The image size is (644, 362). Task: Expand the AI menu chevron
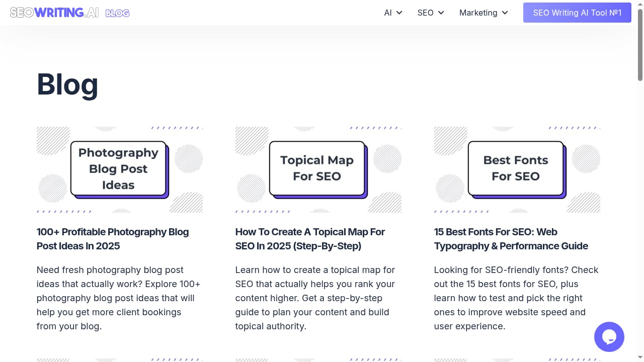click(x=399, y=13)
